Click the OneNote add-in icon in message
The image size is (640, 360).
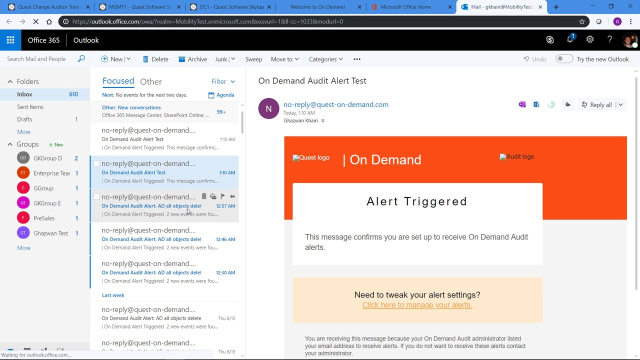click(x=522, y=105)
